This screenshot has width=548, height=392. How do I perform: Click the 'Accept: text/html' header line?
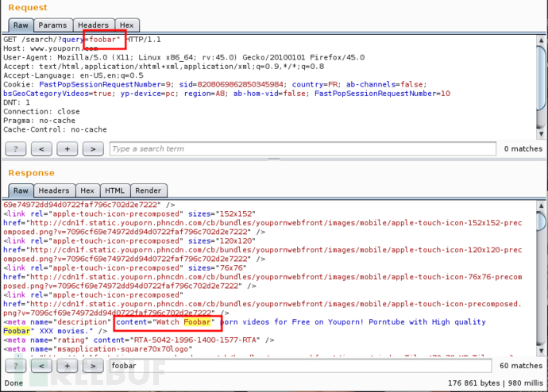(164, 67)
